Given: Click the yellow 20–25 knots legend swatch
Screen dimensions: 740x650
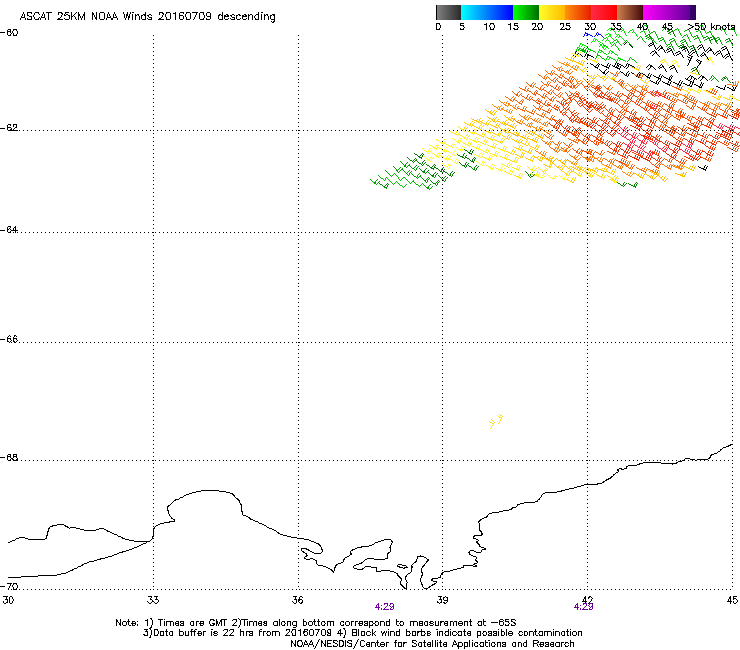Looking at the screenshot, I should tap(552, 12).
